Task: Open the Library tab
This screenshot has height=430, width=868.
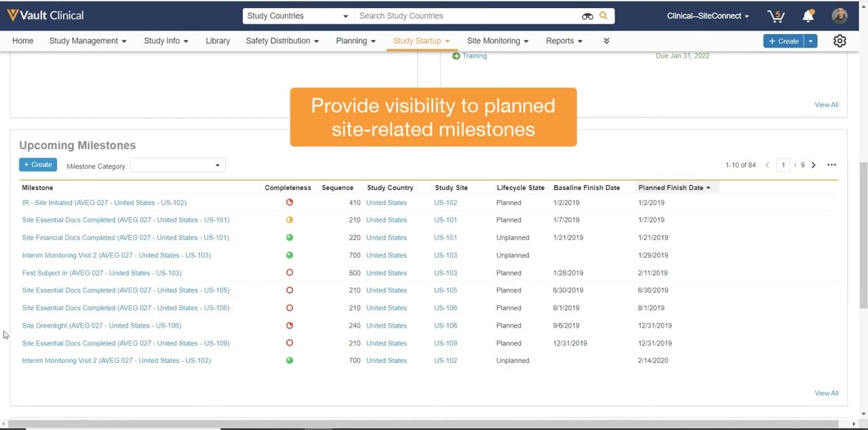Action: click(218, 41)
